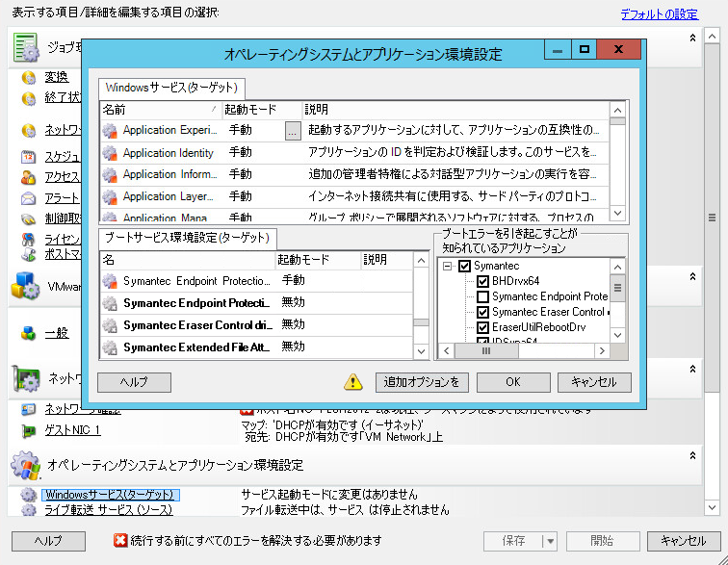Click the coin icon beside 変換
The image size is (728, 565).
(28, 78)
